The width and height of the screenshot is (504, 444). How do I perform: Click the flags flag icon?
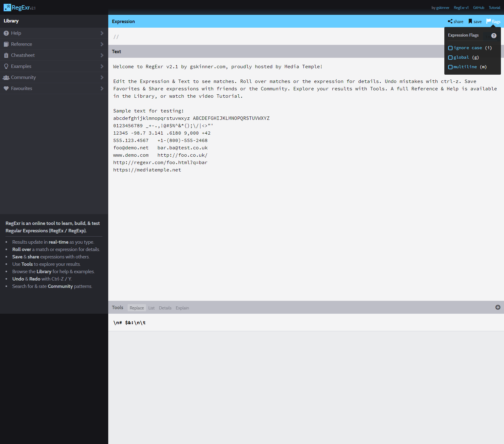[489, 21]
